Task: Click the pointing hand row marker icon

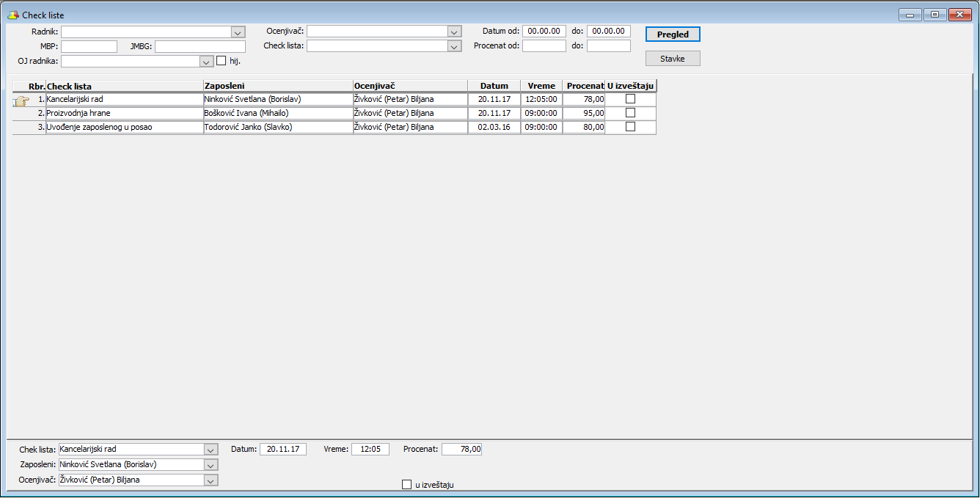Action: click(x=21, y=101)
